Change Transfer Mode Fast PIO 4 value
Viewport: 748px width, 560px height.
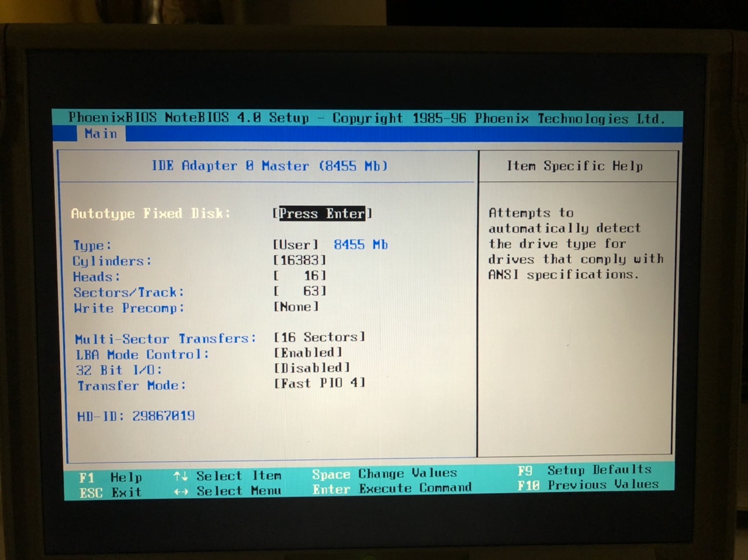click(319, 383)
